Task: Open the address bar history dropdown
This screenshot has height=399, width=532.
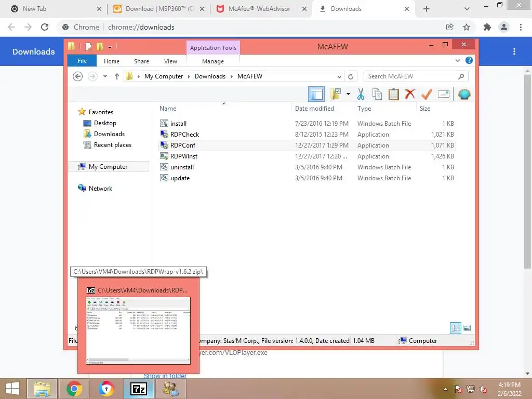Action: point(339,76)
